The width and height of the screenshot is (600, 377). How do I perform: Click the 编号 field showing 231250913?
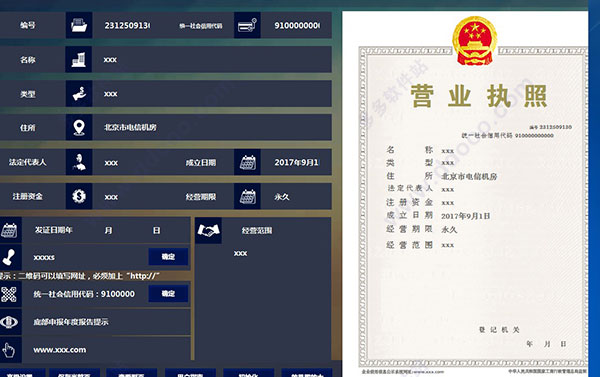click(x=127, y=25)
